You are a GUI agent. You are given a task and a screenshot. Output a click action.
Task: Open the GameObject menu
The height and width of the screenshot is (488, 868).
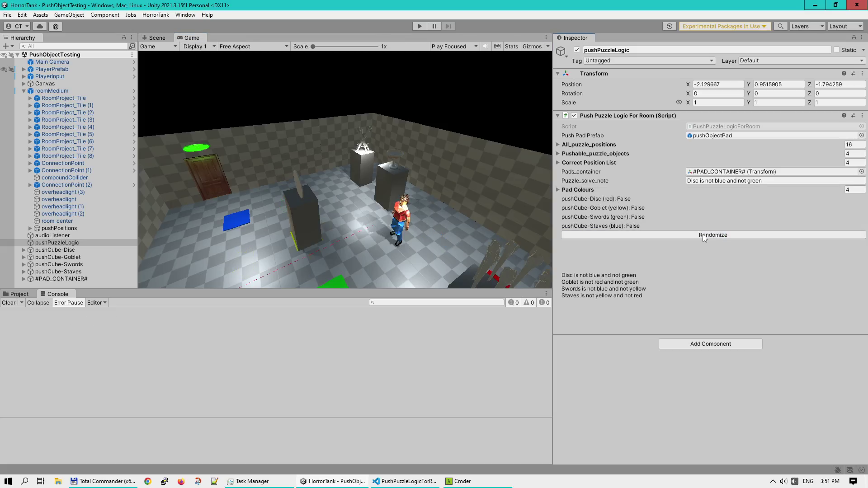69,15
